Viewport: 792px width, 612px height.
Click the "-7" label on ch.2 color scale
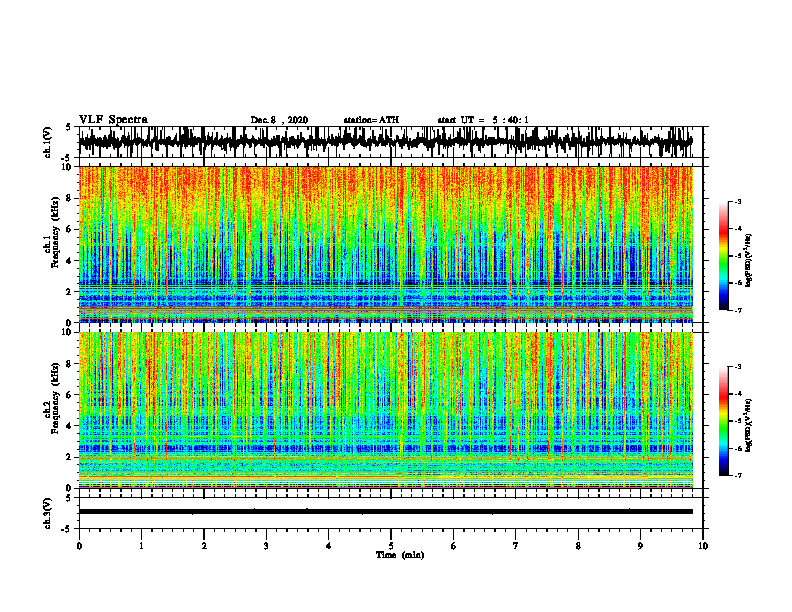(738, 476)
